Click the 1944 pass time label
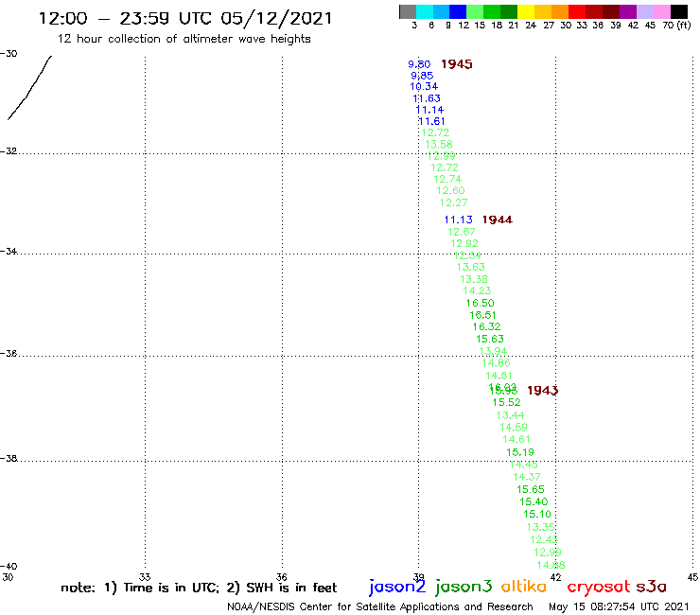The width and height of the screenshot is (700, 615). (498, 220)
